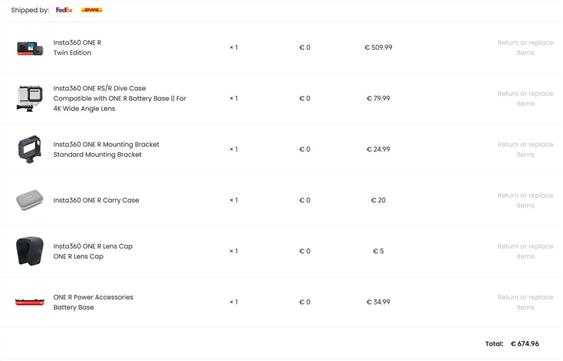Open the Lens Cap product image
Viewport: 563px width, 361px height.
pos(30,251)
